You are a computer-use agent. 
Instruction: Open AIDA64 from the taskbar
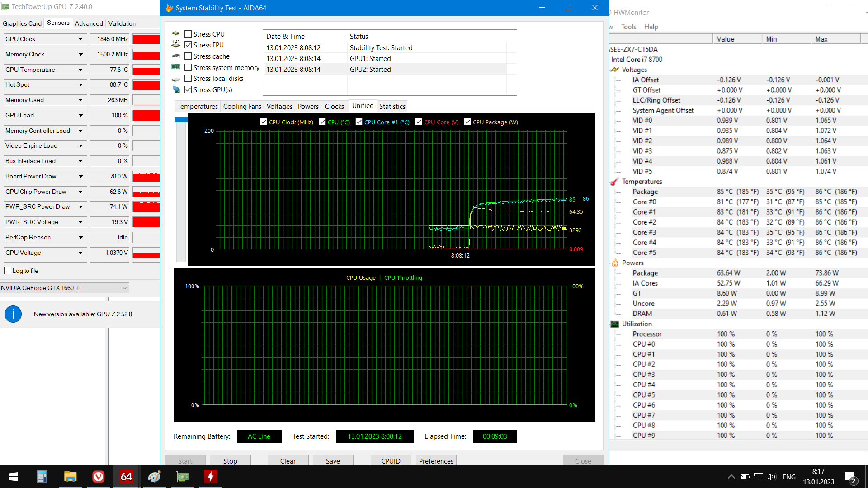126,477
